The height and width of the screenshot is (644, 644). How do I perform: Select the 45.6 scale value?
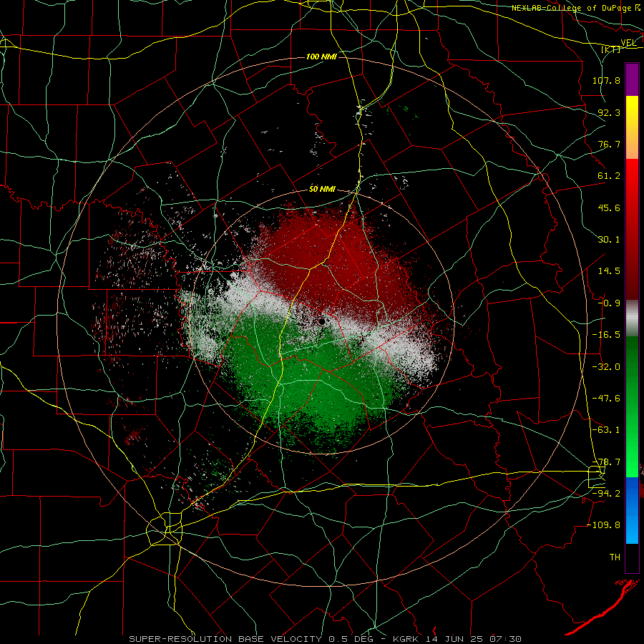pyautogui.click(x=609, y=208)
